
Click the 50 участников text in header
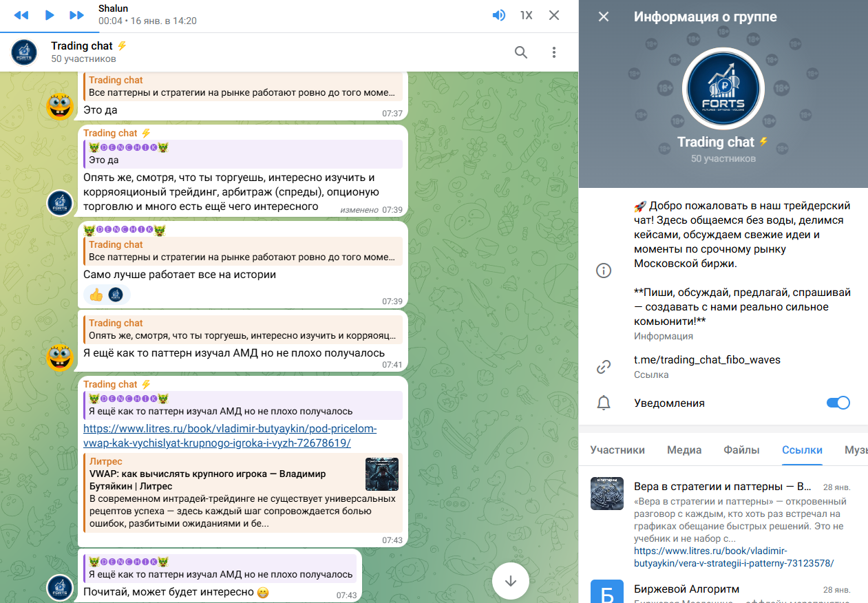coord(83,59)
